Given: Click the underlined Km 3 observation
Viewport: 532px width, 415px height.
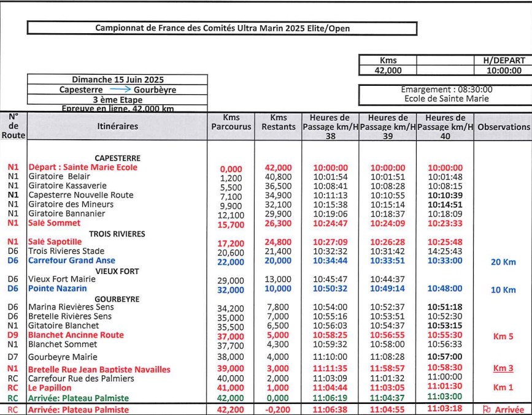Looking at the screenshot, I should click(x=503, y=369).
